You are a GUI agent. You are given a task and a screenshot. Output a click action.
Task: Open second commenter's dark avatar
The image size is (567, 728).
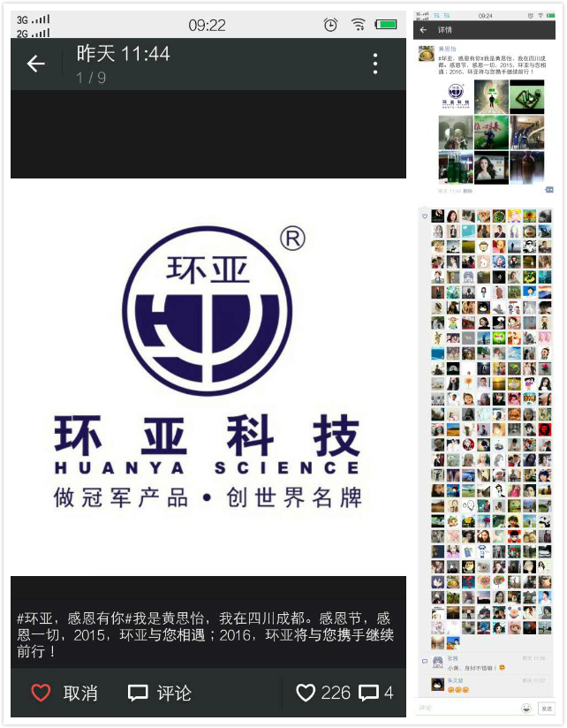click(438, 684)
